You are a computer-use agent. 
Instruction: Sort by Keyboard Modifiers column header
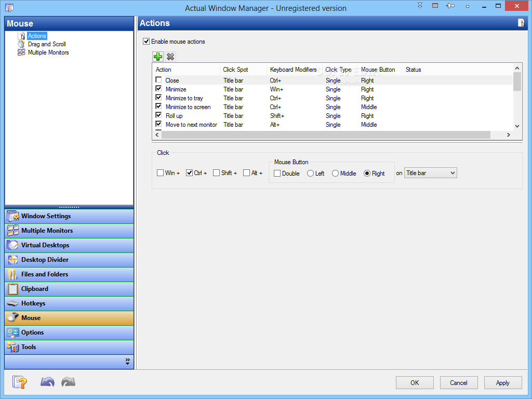click(x=295, y=70)
